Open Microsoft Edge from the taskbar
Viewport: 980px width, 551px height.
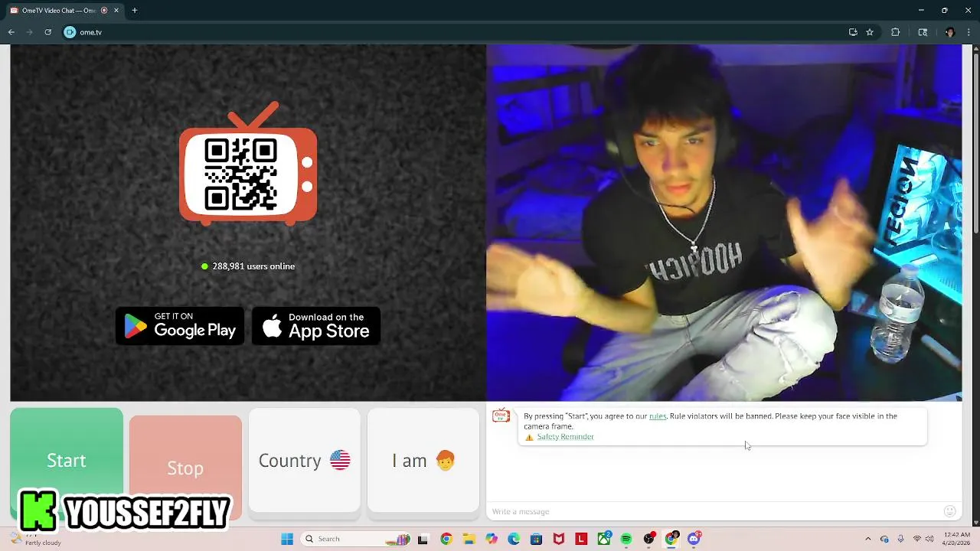[514, 539]
